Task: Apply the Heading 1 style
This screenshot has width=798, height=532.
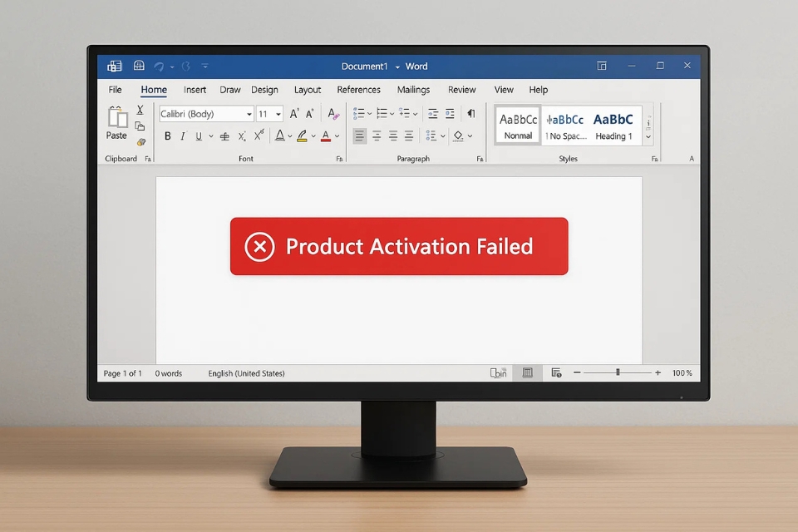Action: point(613,126)
